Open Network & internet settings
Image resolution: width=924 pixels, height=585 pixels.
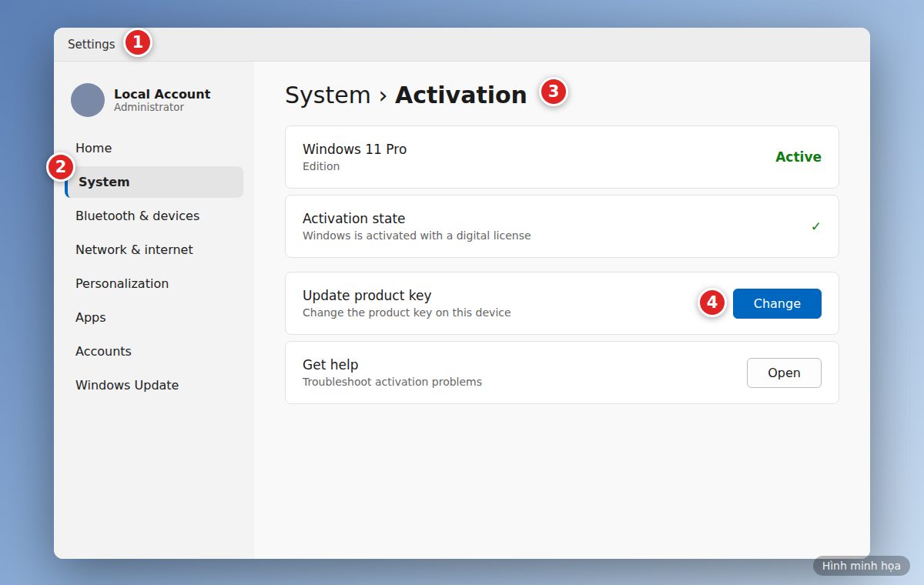154,249
